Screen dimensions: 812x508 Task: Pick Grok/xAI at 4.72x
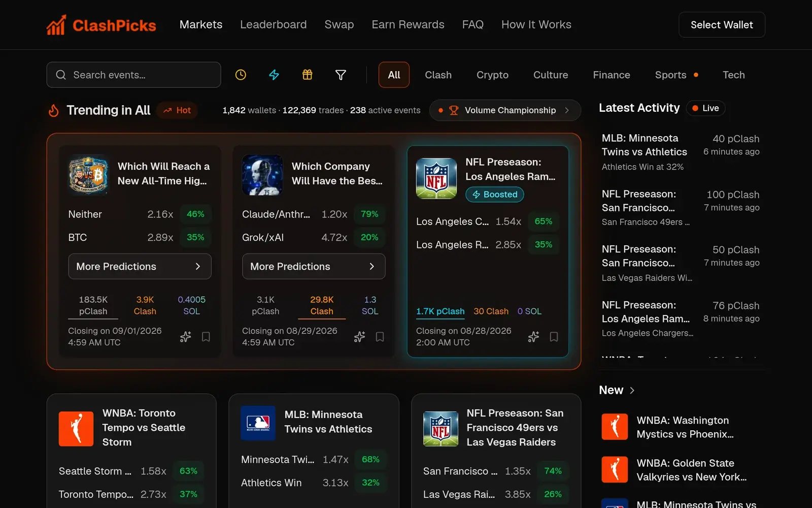[x=314, y=237]
